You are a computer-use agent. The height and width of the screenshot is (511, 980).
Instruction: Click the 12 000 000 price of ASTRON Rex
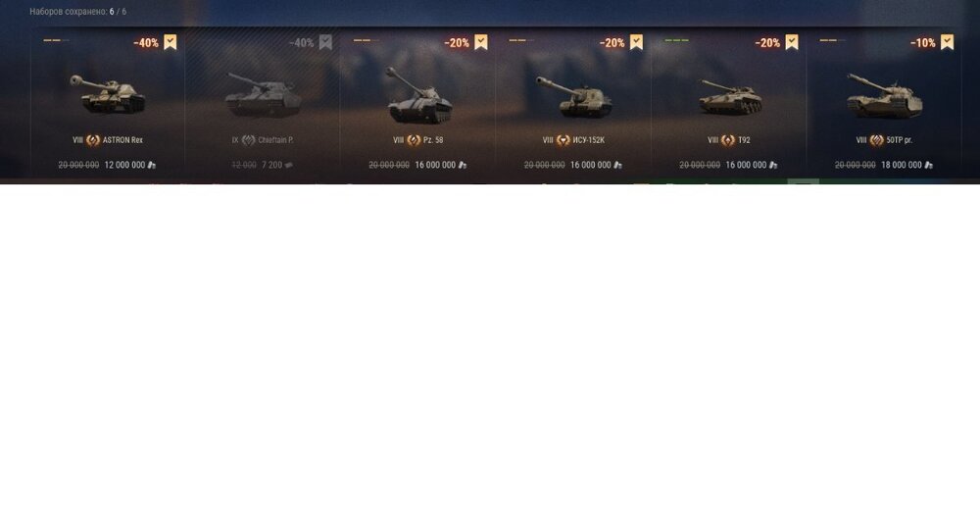125,165
